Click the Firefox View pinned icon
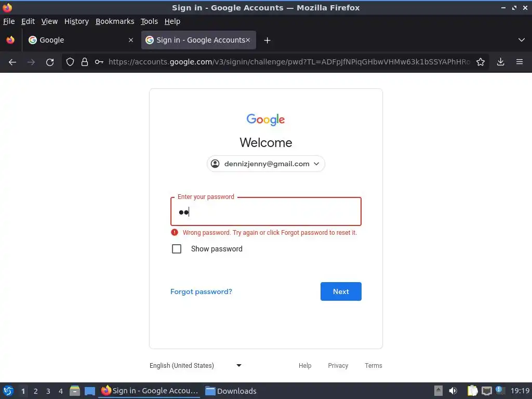532x399 pixels. 10,40
